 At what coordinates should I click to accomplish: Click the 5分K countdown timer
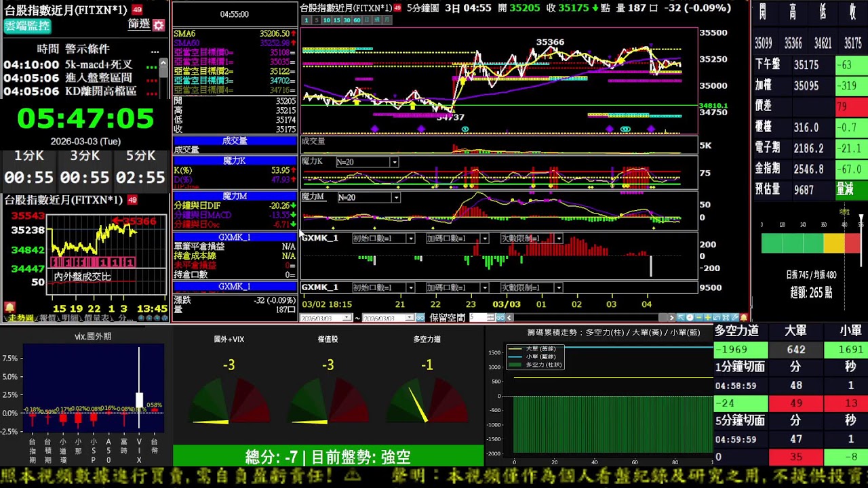tap(141, 178)
